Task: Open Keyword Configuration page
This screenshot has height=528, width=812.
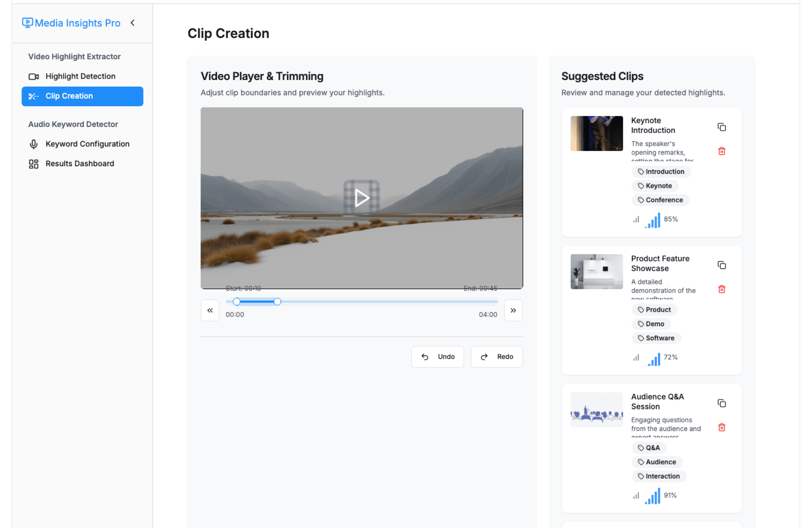Action: tap(87, 144)
